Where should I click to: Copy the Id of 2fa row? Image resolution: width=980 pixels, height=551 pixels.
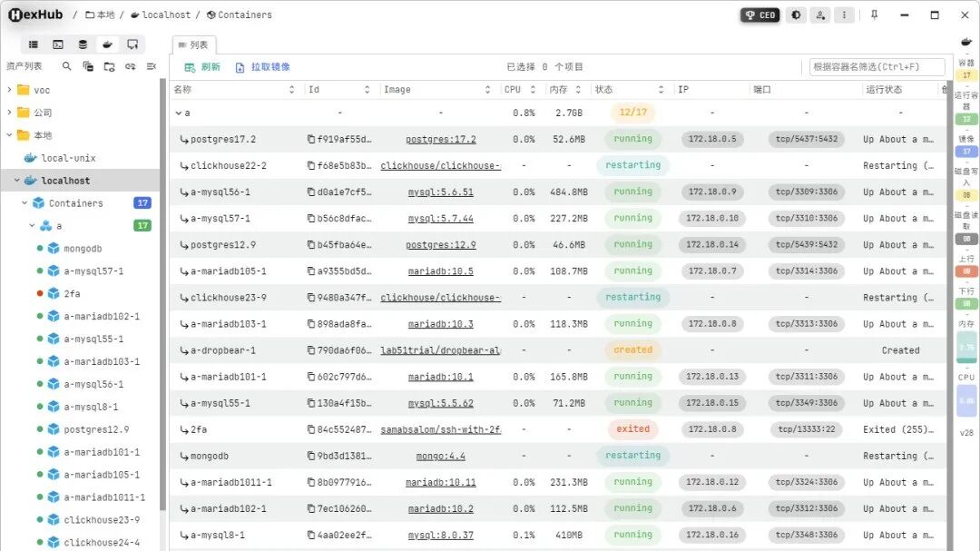point(310,429)
